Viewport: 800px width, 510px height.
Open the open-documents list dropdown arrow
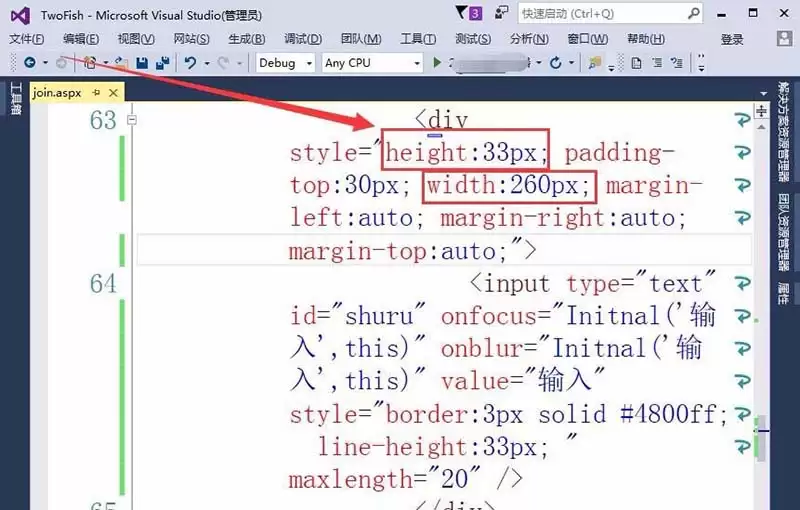[763, 94]
